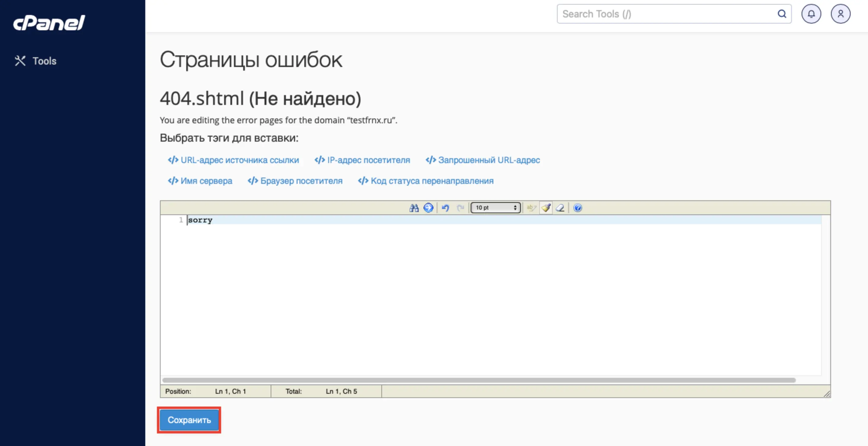This screenshot has height=446, width=868.
Task: Click the magnifier search icon
Action: click(x=782, y=14)
